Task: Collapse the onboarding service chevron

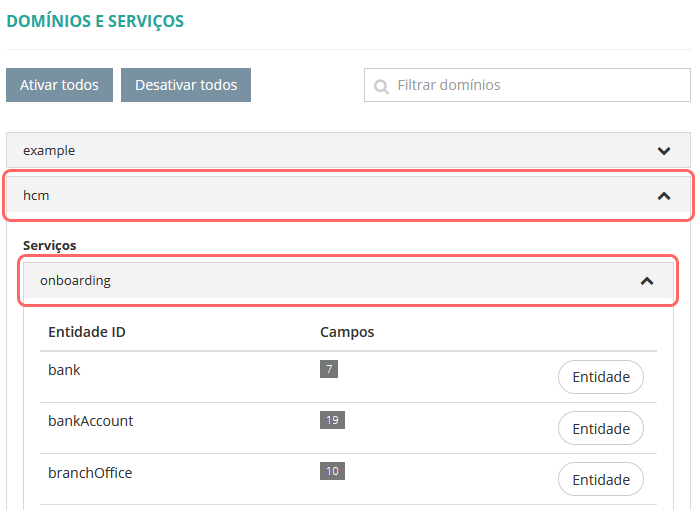Action: pyautogui.click(x=647, y=281)
